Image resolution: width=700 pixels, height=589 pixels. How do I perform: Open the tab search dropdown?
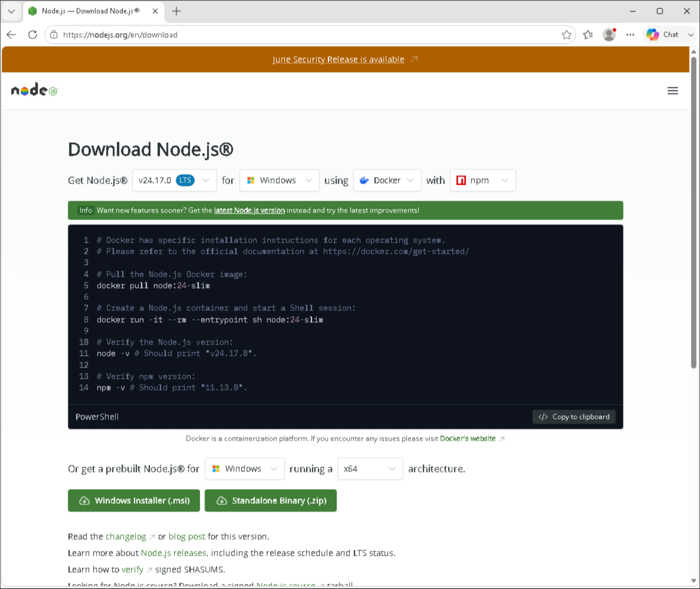(x=11, y=11)
